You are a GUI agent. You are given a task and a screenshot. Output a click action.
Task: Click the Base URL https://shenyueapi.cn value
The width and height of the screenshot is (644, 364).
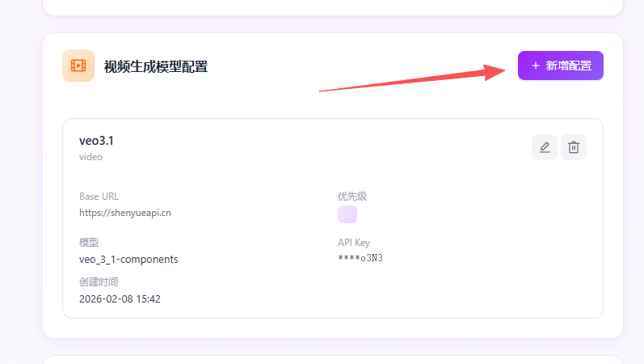click(124, 214)
